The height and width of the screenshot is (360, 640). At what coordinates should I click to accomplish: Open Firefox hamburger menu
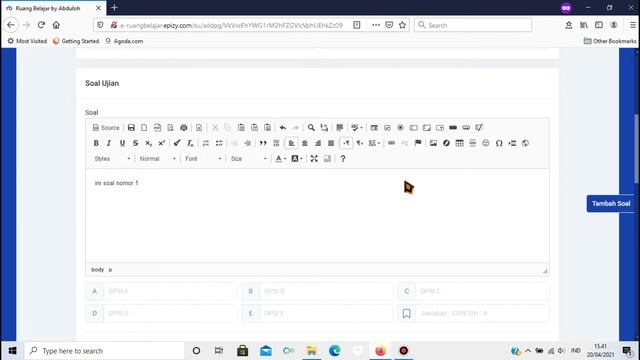tap(633, 25)
